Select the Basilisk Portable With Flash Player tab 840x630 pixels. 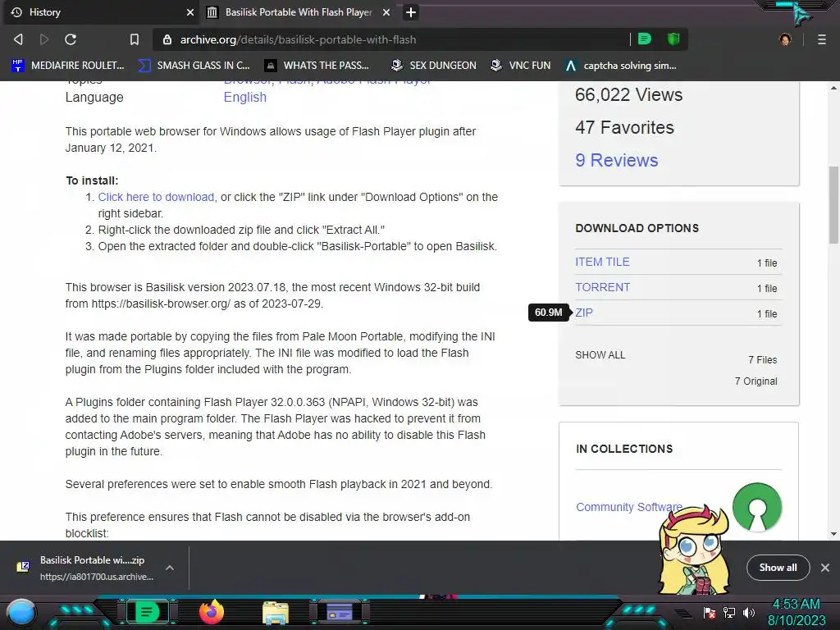tap(299, 12)
